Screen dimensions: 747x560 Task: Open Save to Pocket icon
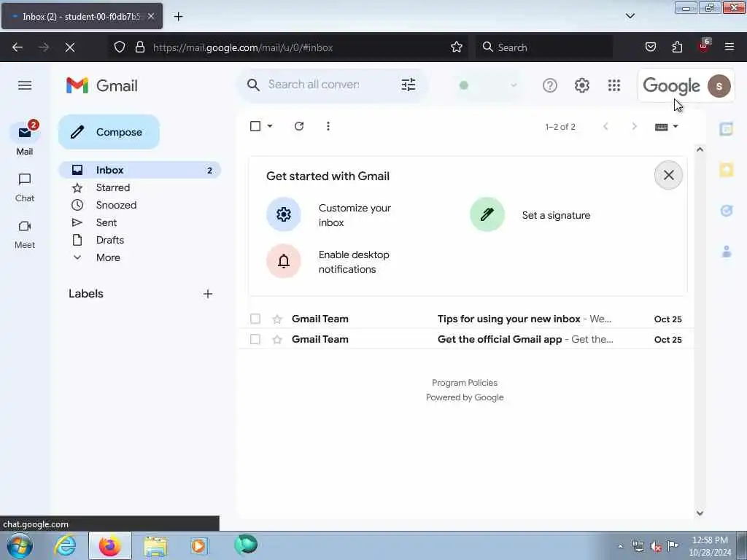click(x=651, y=47)
